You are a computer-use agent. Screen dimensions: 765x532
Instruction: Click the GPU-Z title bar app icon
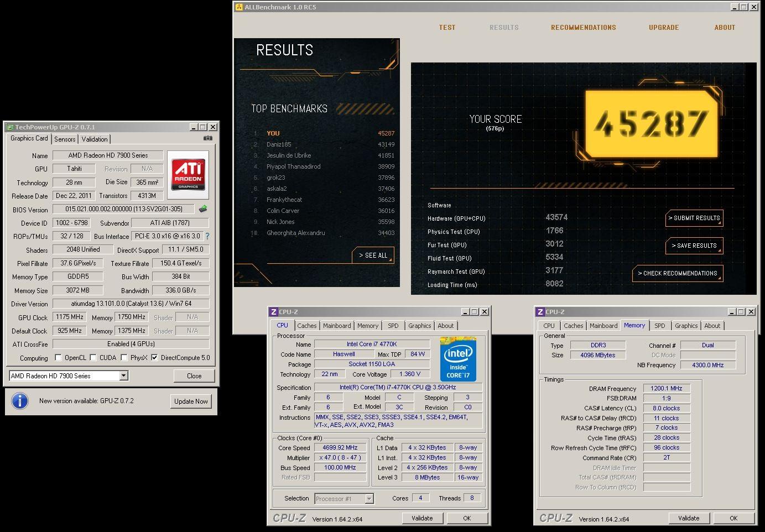pos(9,127)
